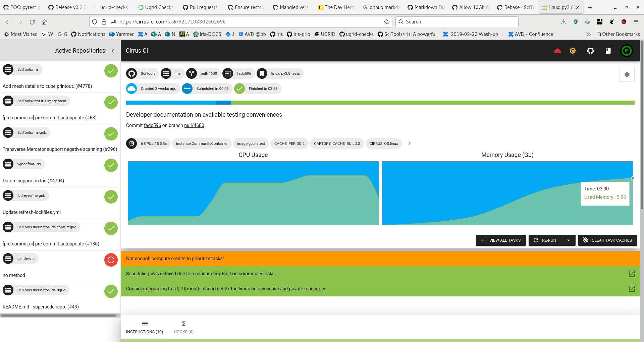Click the browser Search field
This screenshot has height=342, width=644.
457,22
